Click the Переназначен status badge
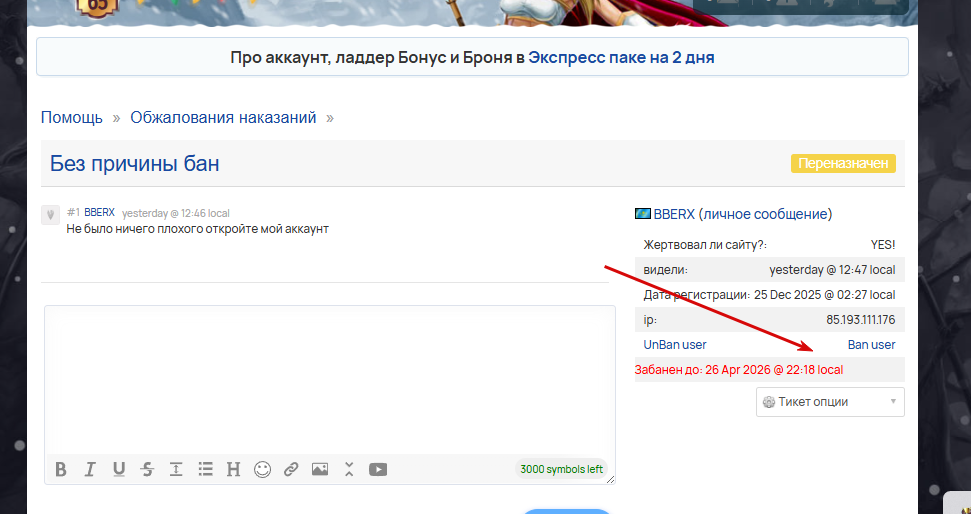 pyautogui.click(x=843, y=163)
